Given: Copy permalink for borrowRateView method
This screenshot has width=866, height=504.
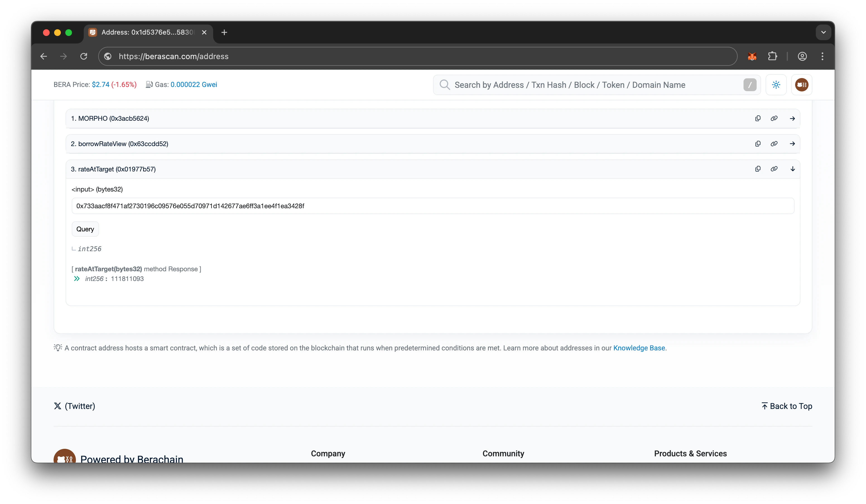Looking at the screenshot, I should click(x=774, y=144).
